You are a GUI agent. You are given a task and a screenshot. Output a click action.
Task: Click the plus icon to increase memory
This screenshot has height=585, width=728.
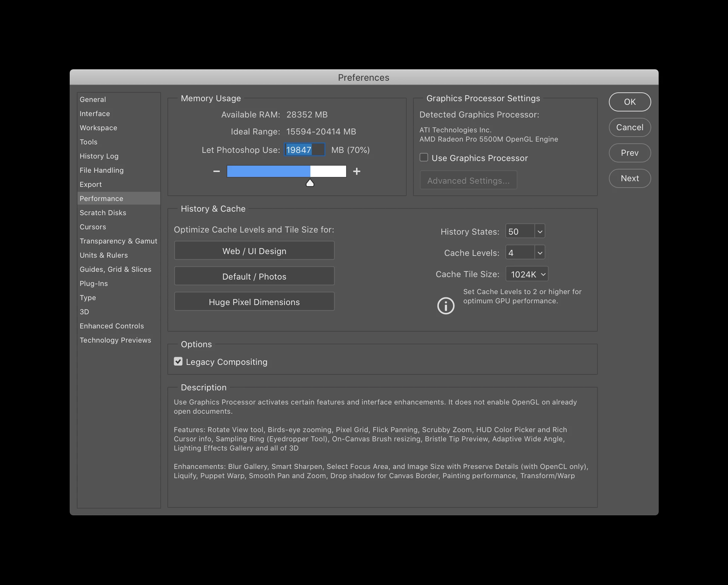pos(356,171)
